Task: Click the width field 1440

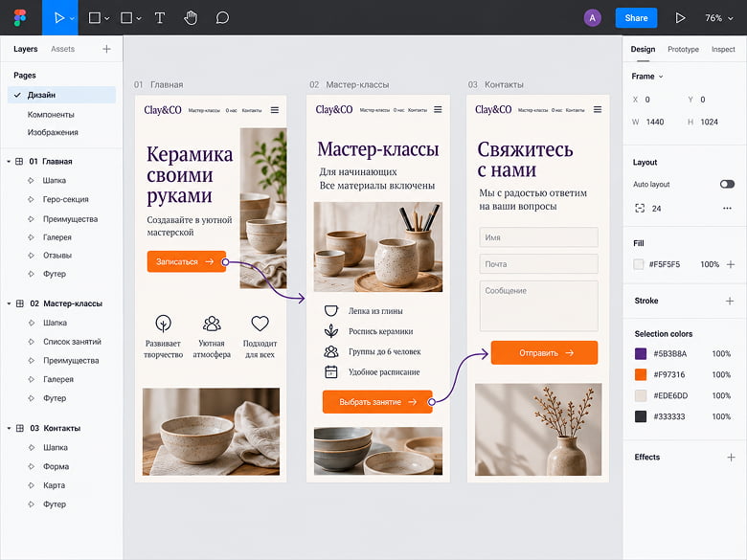Action: [654, 123]
